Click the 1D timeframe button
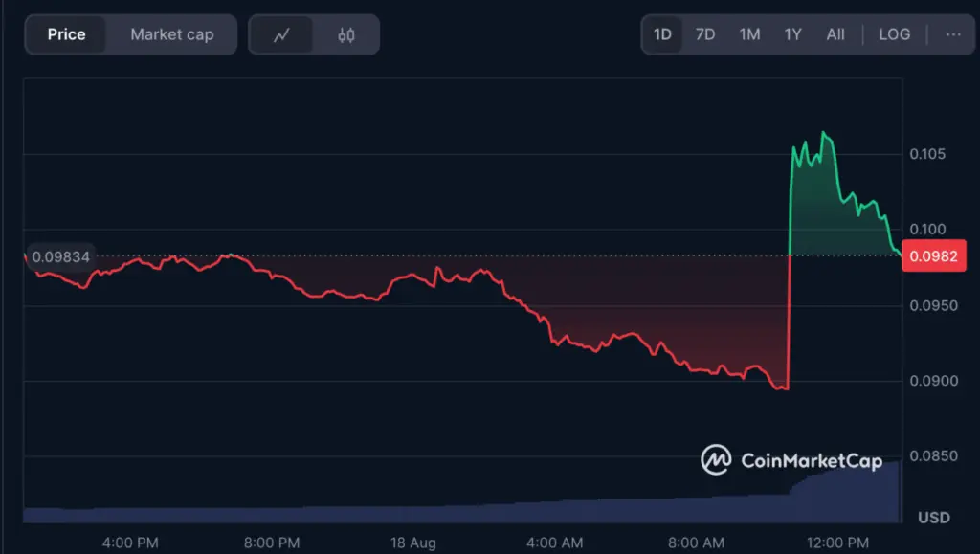980x554 pixels. pos(662,33)
